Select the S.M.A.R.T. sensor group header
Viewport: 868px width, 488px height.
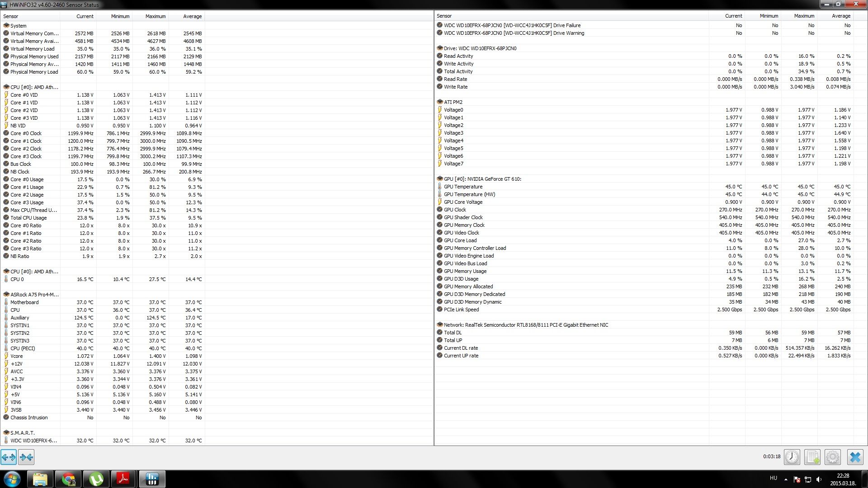[x=22, y=433]
